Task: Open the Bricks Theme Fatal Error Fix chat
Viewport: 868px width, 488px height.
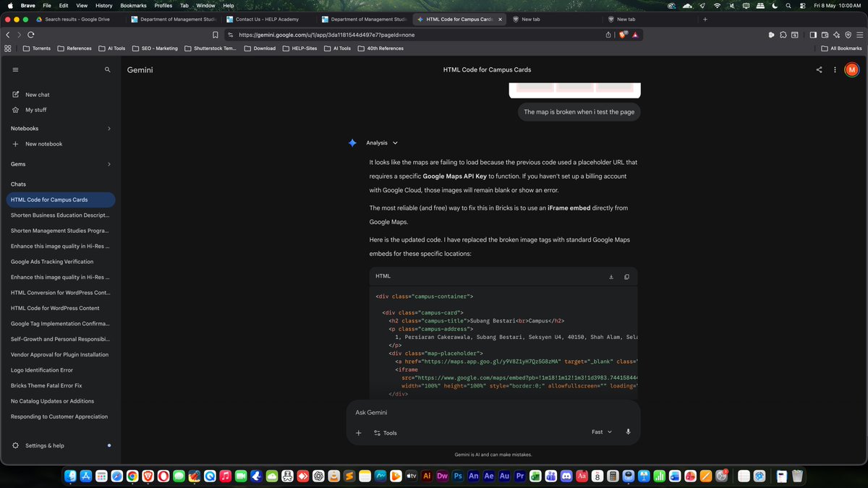Action: point(61,385)
